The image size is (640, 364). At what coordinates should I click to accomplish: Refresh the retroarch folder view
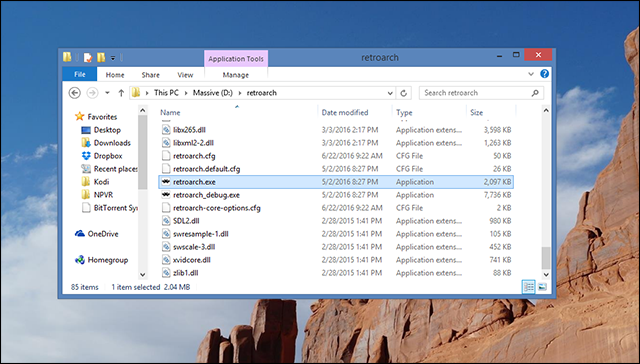tap(404, 93)
